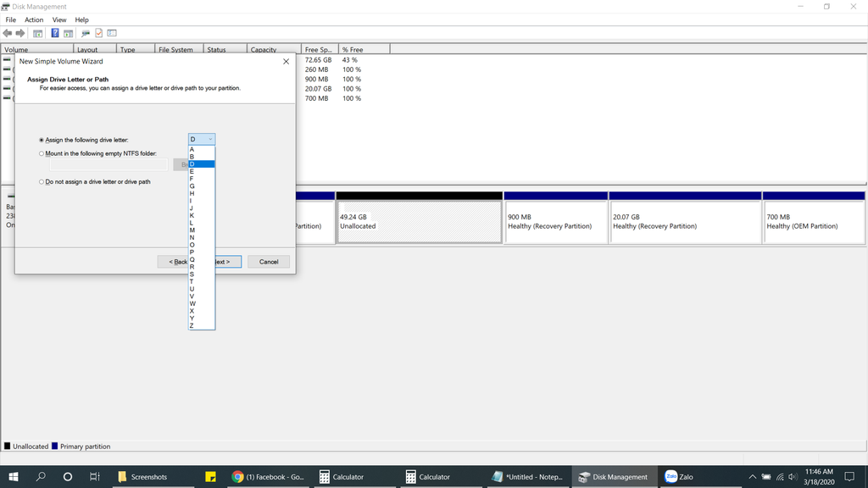Select 'Do not assign a drive letter' option
This screenshot has height=488, width=868.
pos(95,181)
